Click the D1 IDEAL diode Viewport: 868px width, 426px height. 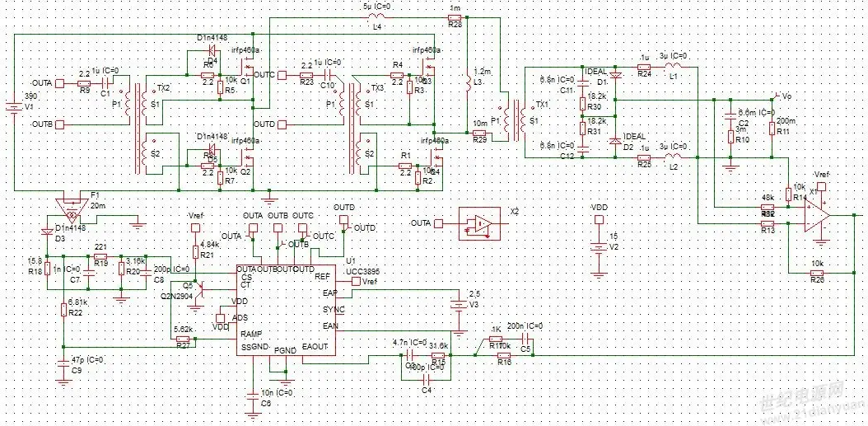tap(614, 74)
